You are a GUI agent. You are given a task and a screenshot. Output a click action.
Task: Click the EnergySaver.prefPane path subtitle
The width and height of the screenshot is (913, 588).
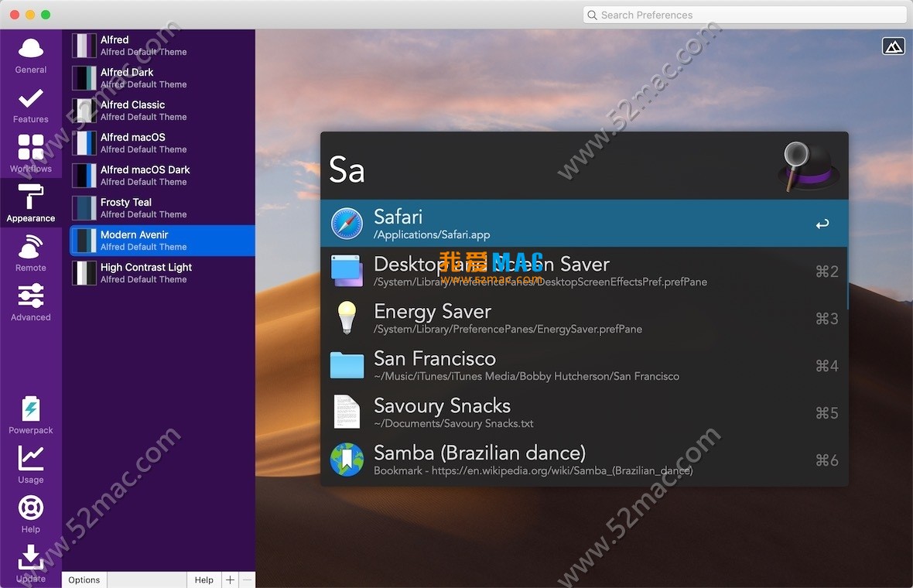[508, 329]
